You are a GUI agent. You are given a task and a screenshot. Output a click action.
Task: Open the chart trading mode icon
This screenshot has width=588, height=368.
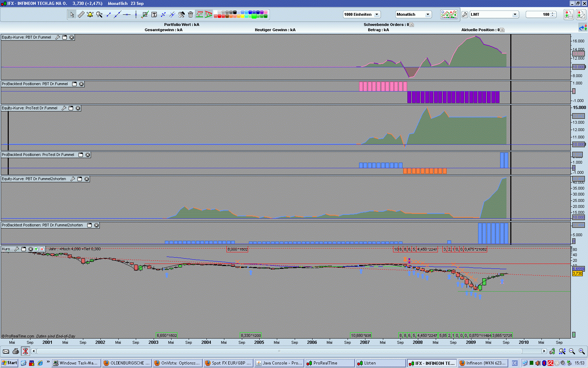581,14
